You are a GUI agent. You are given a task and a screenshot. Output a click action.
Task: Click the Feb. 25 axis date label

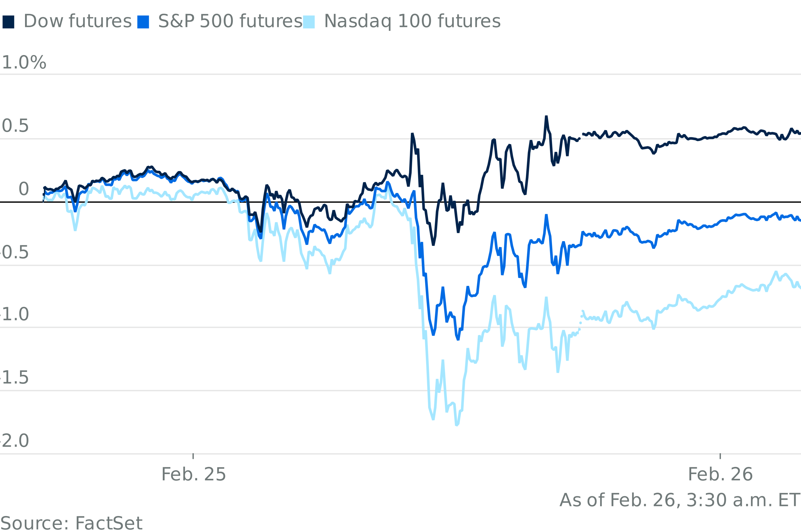(193, 474)
